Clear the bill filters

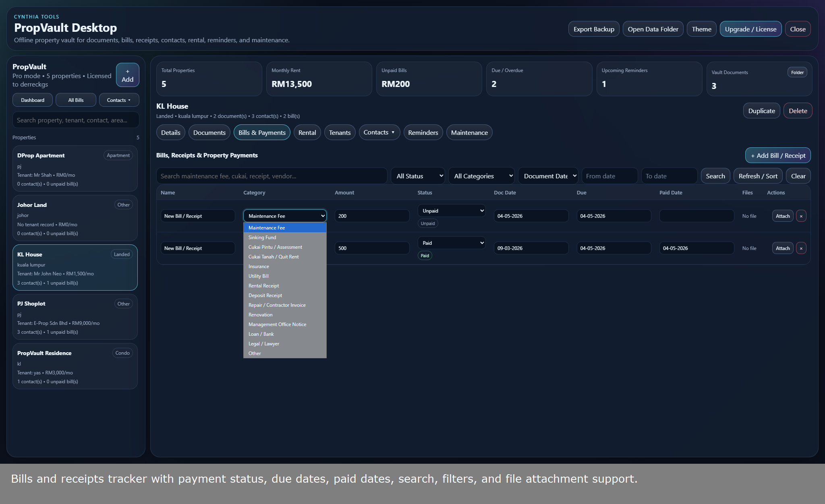[x=798, y=176]
